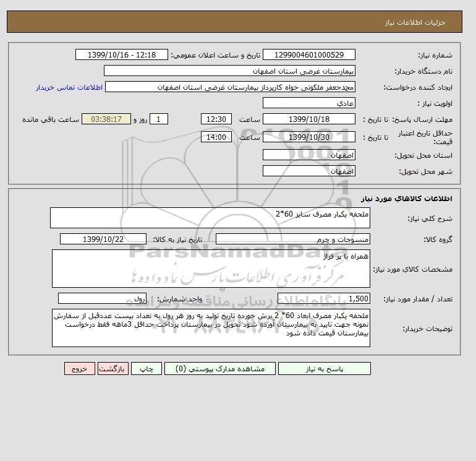Image resolution: width=476 pixels, height=461 pixels.
Task: Click goods specification box 'همراه با پر فراژ'
Action: [x=211, y=269]
